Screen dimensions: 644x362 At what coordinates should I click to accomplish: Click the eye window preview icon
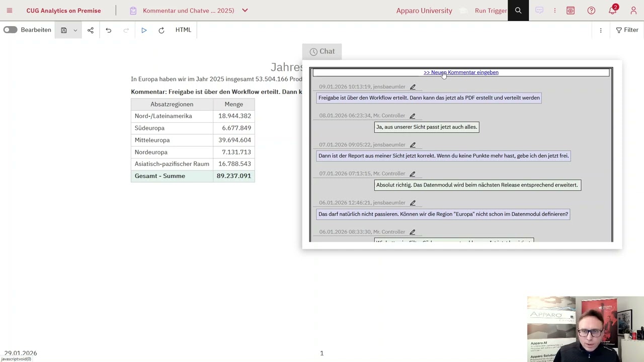(571, 11)
